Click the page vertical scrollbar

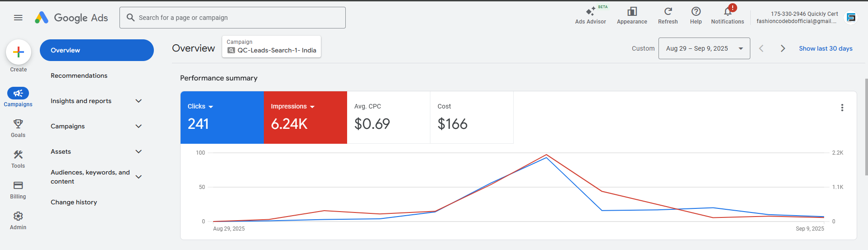tap(866, 127)
